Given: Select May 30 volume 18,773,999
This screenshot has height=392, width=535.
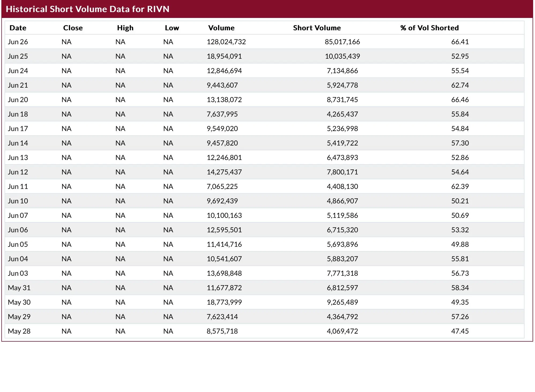Looking at the screenshot, I should pos(224,302).
